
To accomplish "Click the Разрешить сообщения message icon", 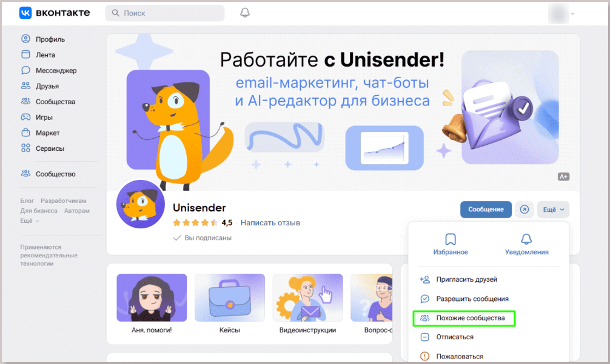I will [425, 299].
